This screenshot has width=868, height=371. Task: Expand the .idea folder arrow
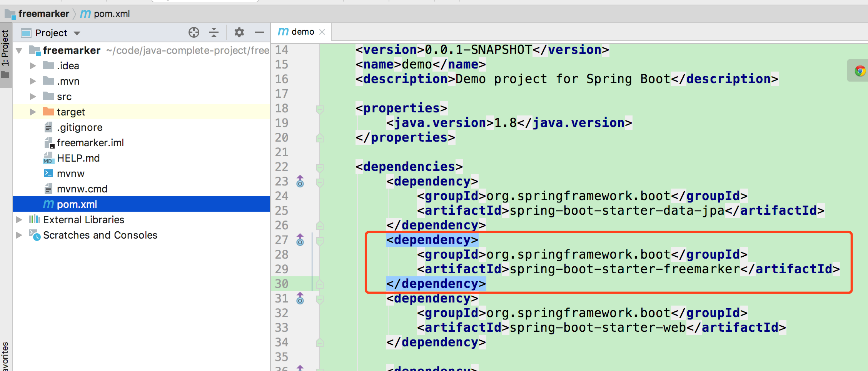tap(33, 66)
